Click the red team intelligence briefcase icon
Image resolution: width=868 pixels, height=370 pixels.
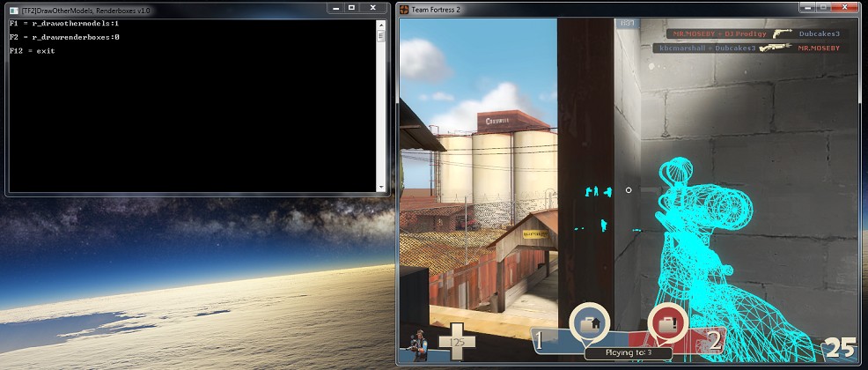666,324
